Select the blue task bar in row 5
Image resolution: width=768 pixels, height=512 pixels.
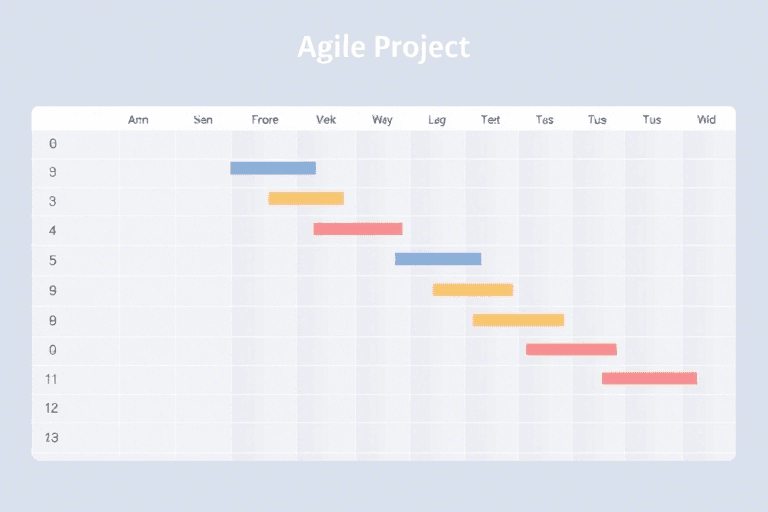point(438,259)
